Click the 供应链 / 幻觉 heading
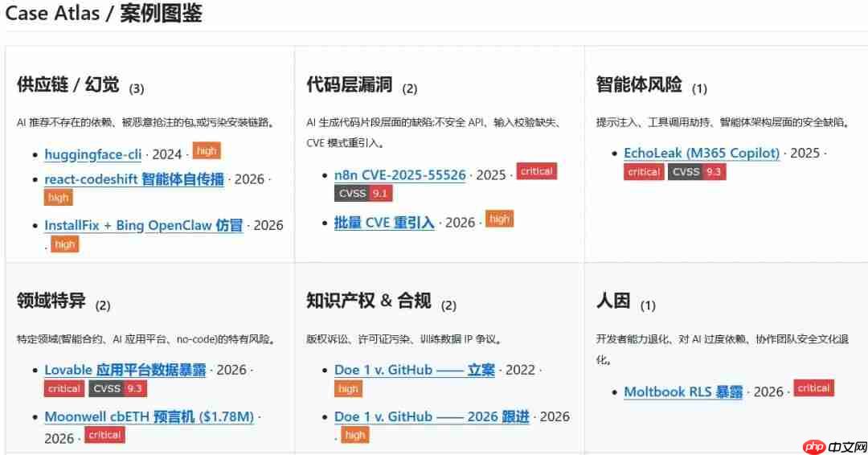The height and width of the screenshot is (455, 868). [68, 84]
